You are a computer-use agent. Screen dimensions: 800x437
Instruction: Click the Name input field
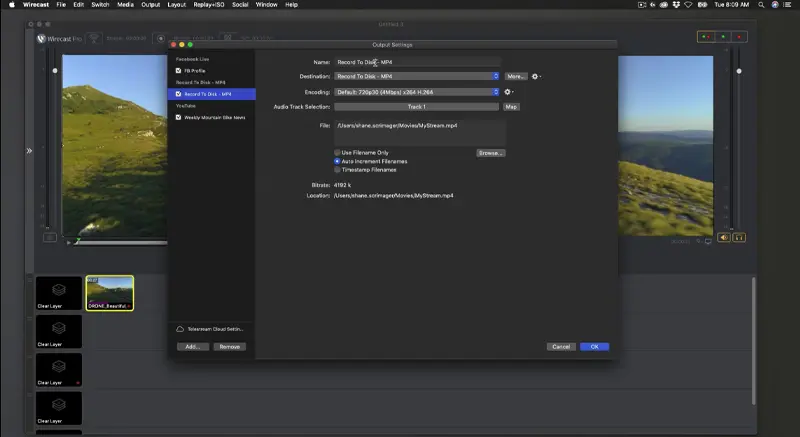417,62
